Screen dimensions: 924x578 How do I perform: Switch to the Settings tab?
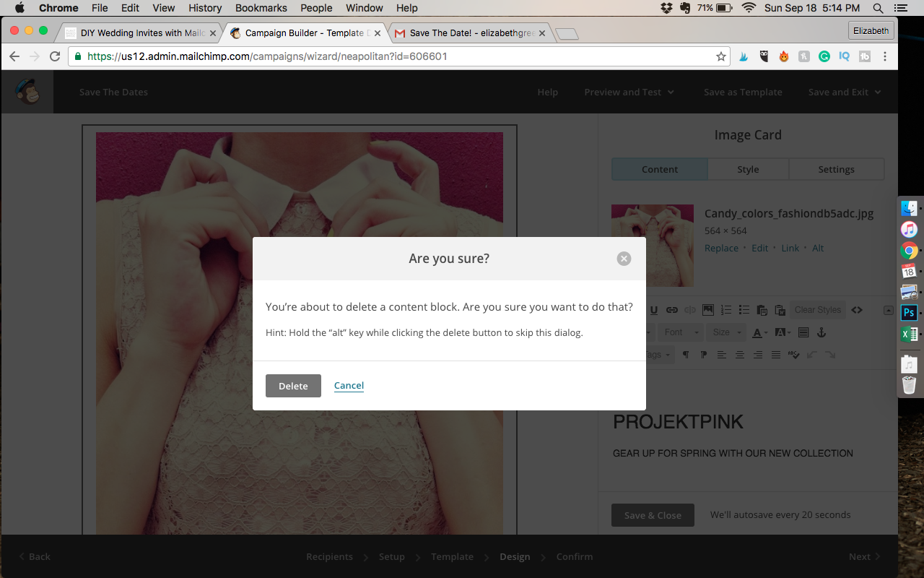836,169
